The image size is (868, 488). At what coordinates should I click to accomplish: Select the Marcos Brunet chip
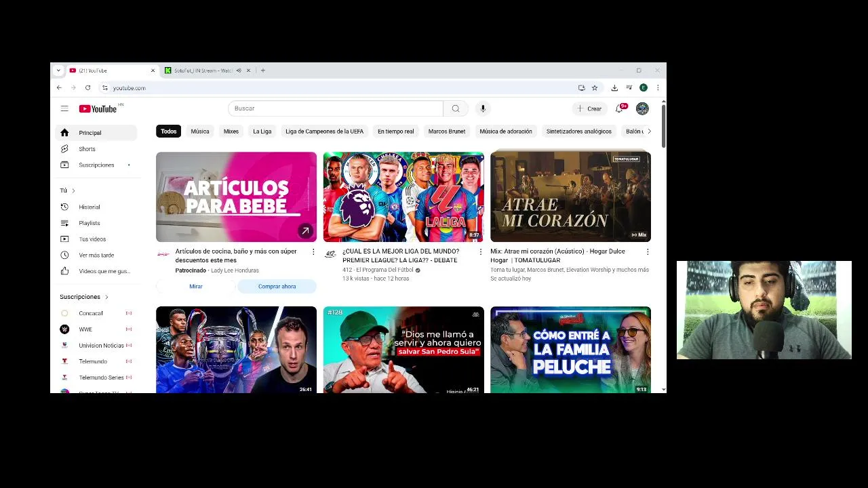(447, 131)
